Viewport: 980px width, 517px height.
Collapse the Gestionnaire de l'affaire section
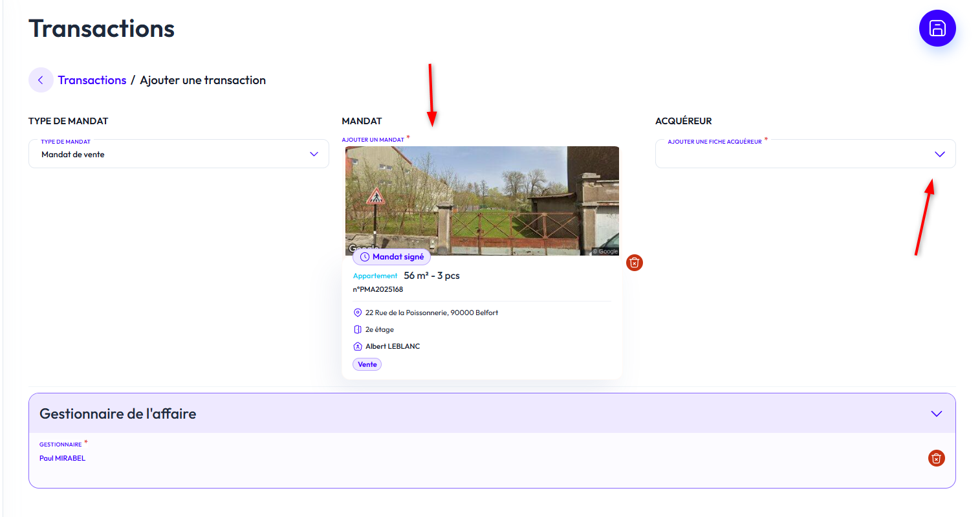pyautogui.click(x=936, y=413)
